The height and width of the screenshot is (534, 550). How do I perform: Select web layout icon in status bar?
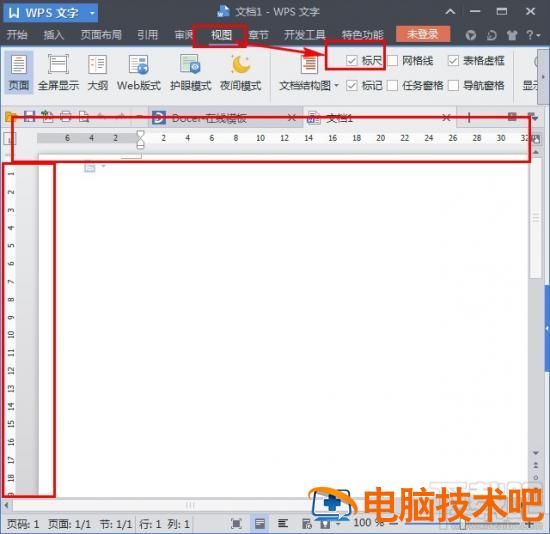point(307,524)
